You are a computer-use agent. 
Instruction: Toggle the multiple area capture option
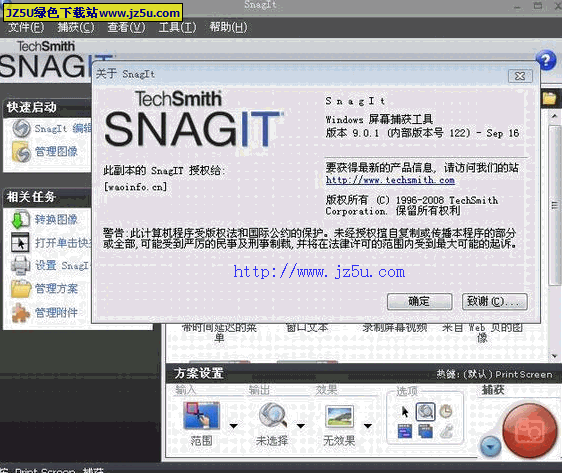(425, 431)
